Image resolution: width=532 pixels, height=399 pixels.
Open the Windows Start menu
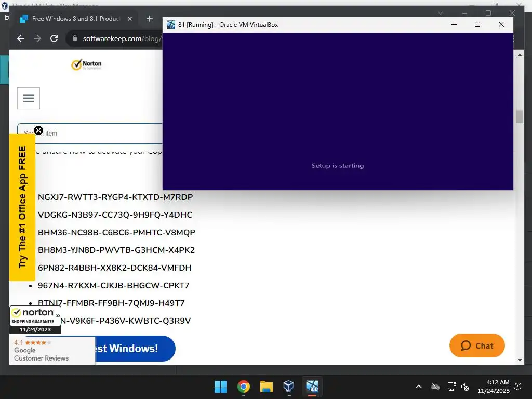click(x=220, y=387)
